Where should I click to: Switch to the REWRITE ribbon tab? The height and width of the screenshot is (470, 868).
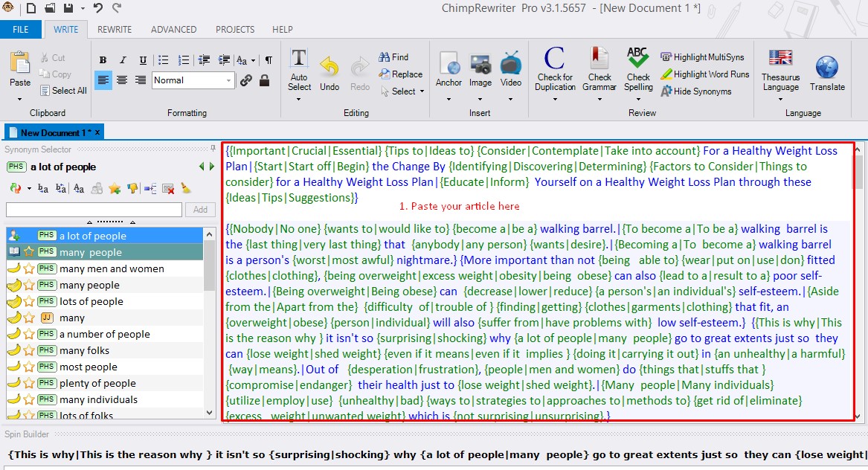115,29
